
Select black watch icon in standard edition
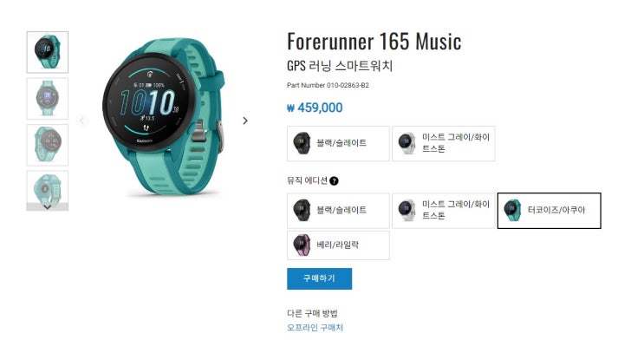[302, 143]
